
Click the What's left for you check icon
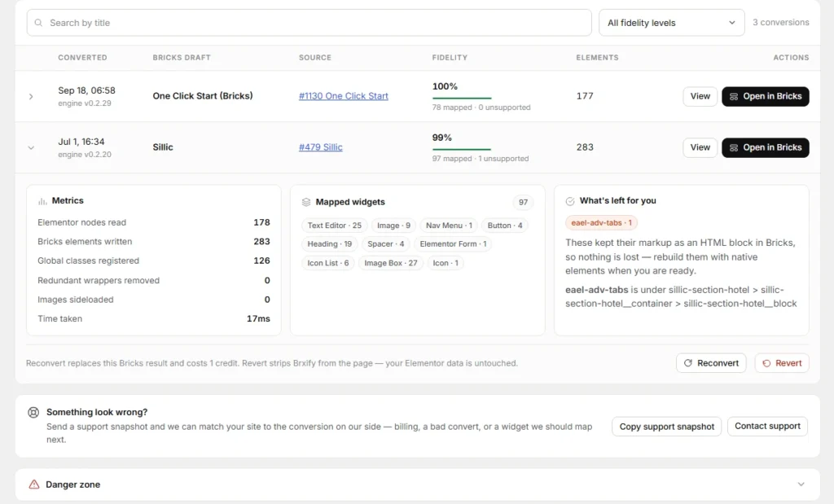click(569, 201)
